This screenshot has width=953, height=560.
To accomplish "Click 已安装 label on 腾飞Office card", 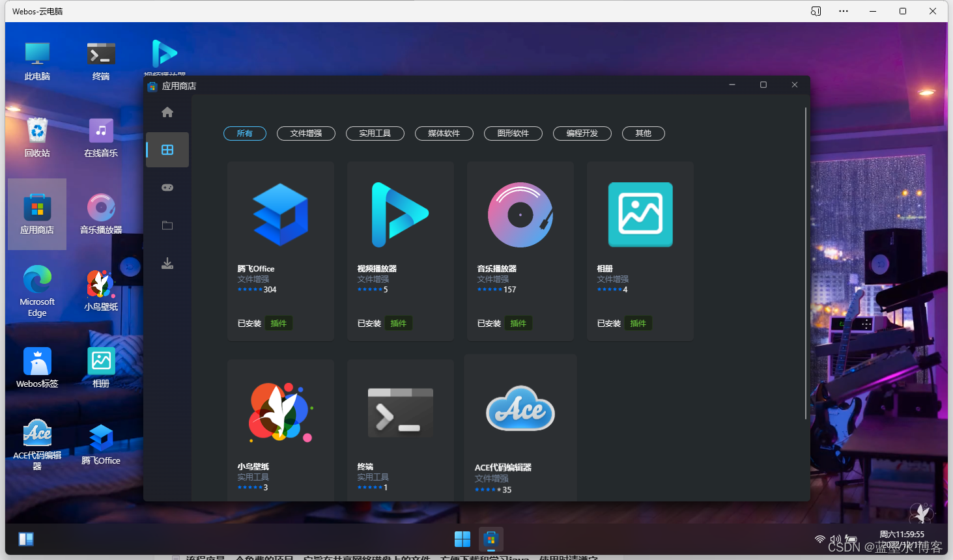I will click(249, 324).
